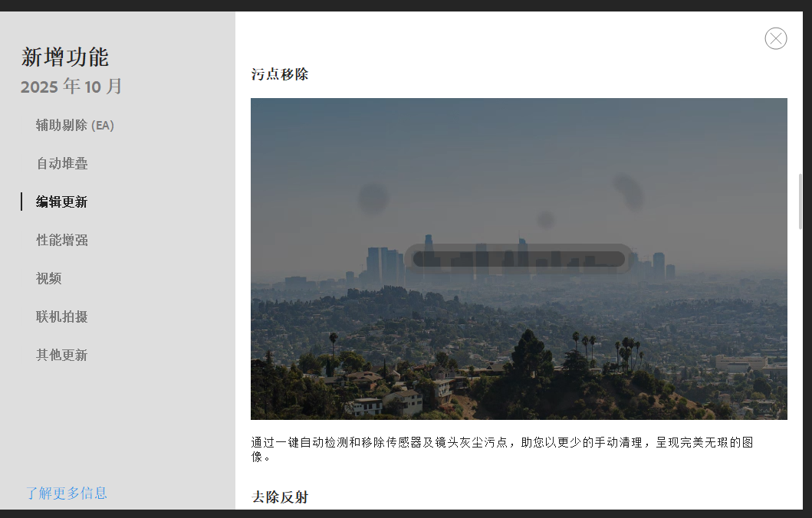Click the vertical scrollbar thumb
This screenshot has height=518, width=812.
pos(801,201)
